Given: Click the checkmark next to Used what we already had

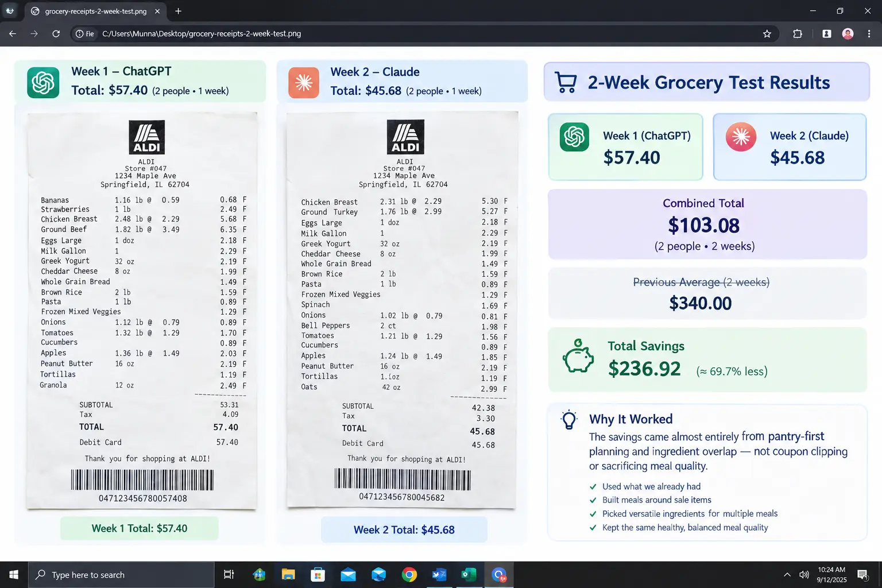Looking at the screenshot, I should coord(593,486).
